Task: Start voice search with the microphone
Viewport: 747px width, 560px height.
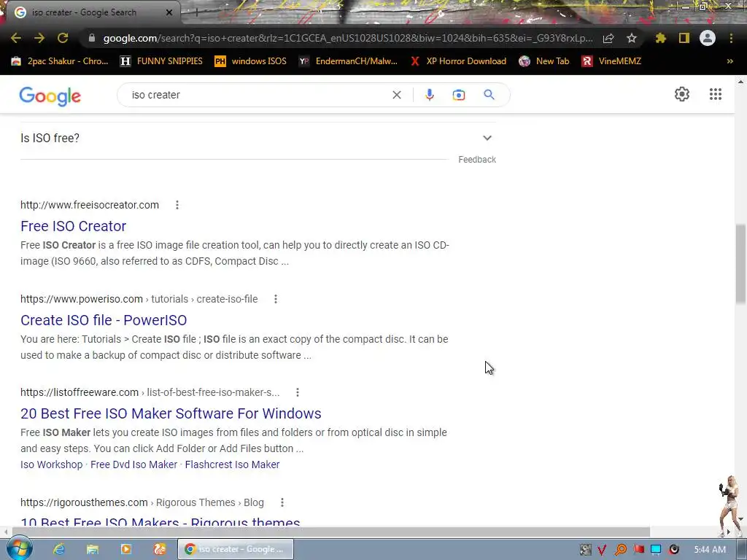Action: pos(429,95)
